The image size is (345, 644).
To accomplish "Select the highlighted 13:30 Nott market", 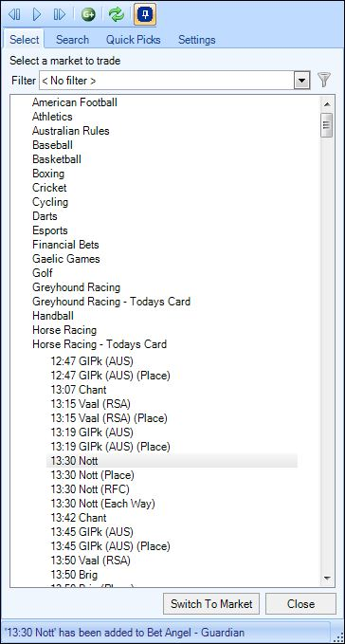I will pyautogui.click(x=172, y=461).
